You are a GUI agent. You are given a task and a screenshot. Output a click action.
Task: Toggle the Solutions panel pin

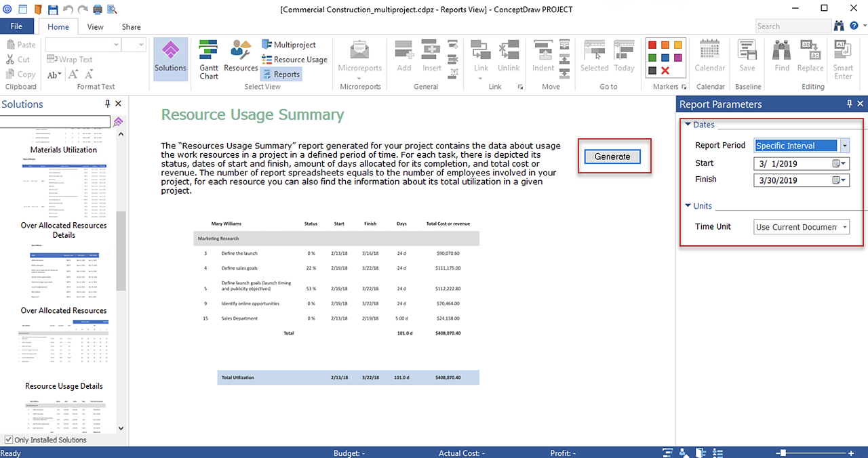pos(107,104)
